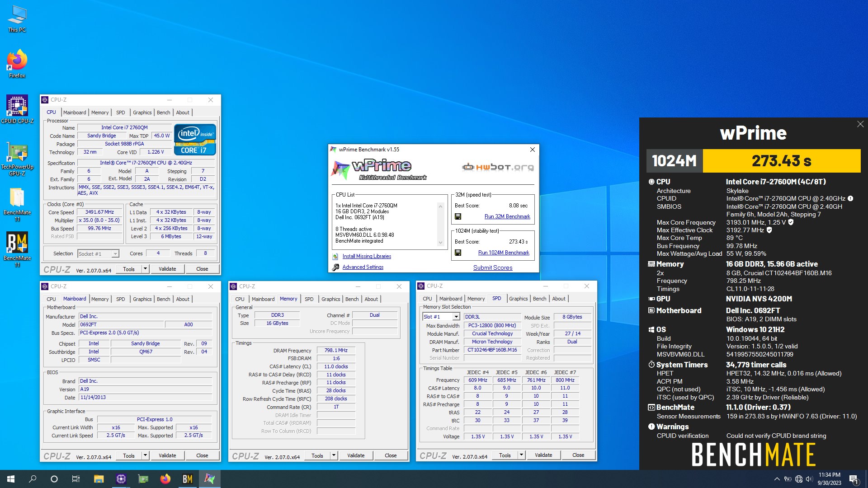Click the Max Effective Clock verified shield icon
The width and height of the screenshot is (868, 488).
tap(769, 230)
